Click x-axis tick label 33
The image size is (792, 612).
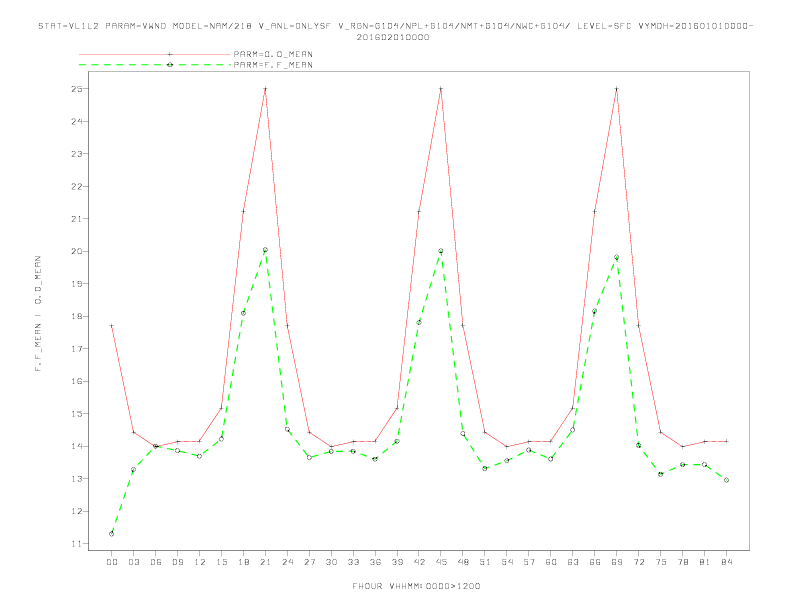point(353,562)
